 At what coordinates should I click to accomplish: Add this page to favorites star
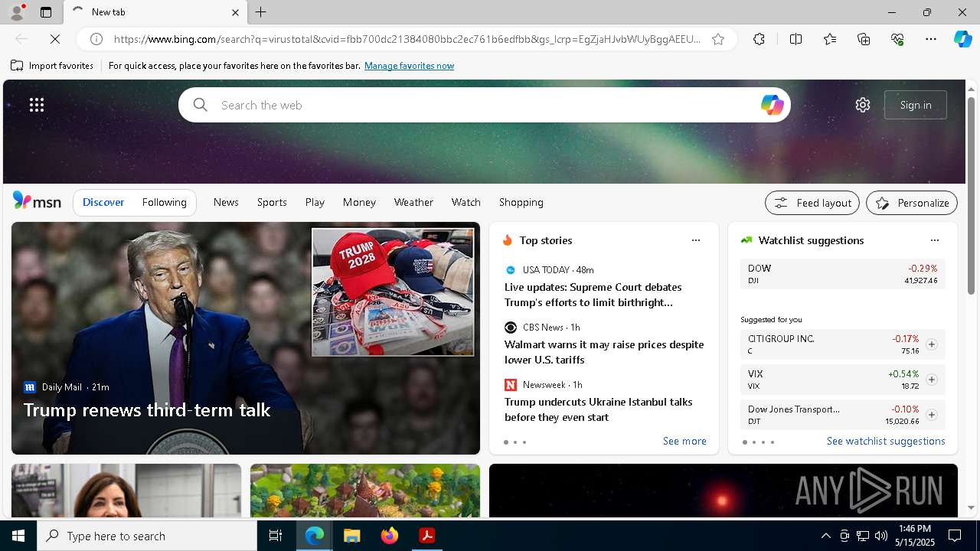pyautogui.click(x=718, y=39)
